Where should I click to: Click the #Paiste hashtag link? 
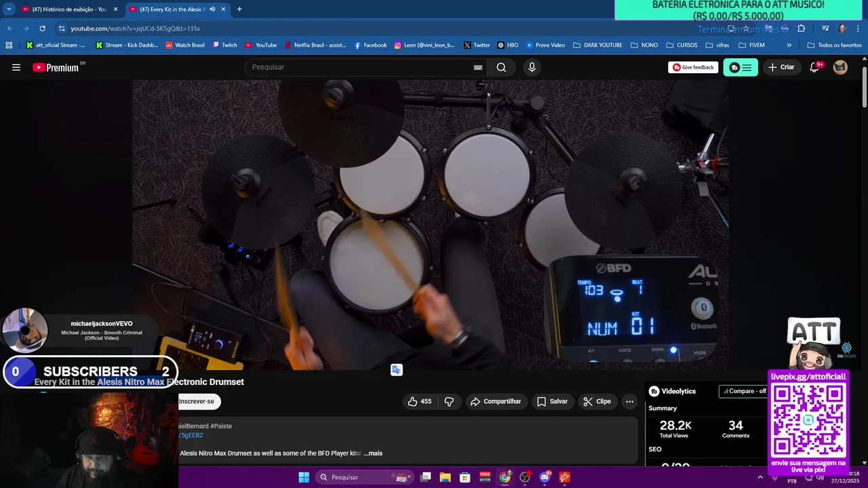coord(221,426)
